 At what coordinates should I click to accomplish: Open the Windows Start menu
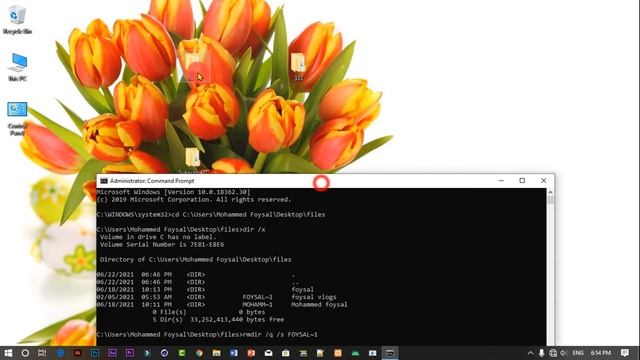pos(8,353)
